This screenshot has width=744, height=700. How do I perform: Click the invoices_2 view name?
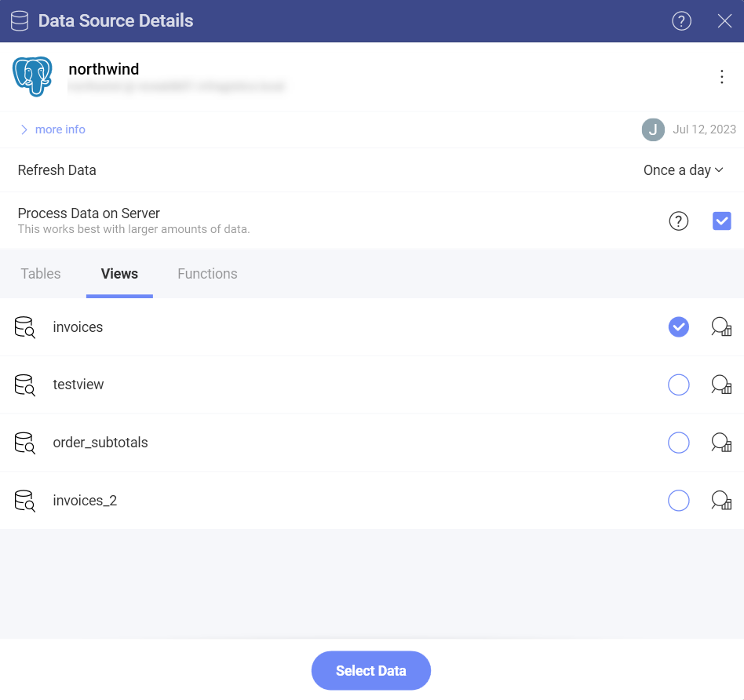[x=85, y=500]
